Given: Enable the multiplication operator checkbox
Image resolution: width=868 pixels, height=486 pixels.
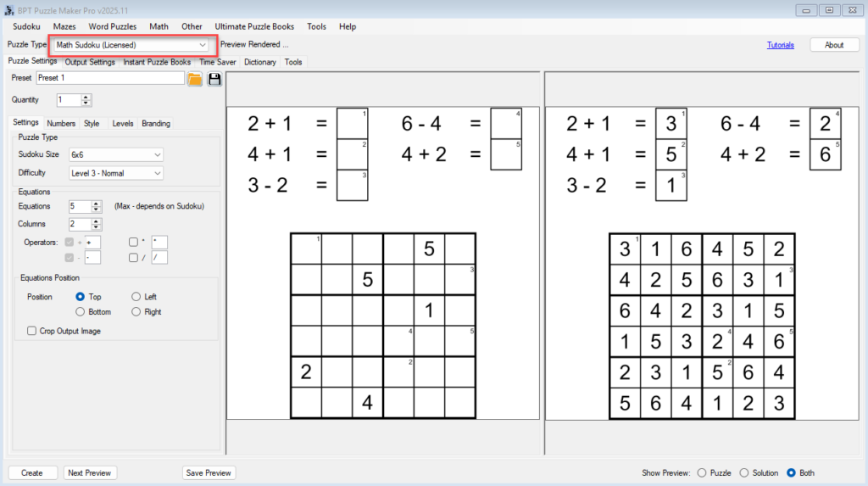Looking at the screenshot, I should click(x=133, y=243).
